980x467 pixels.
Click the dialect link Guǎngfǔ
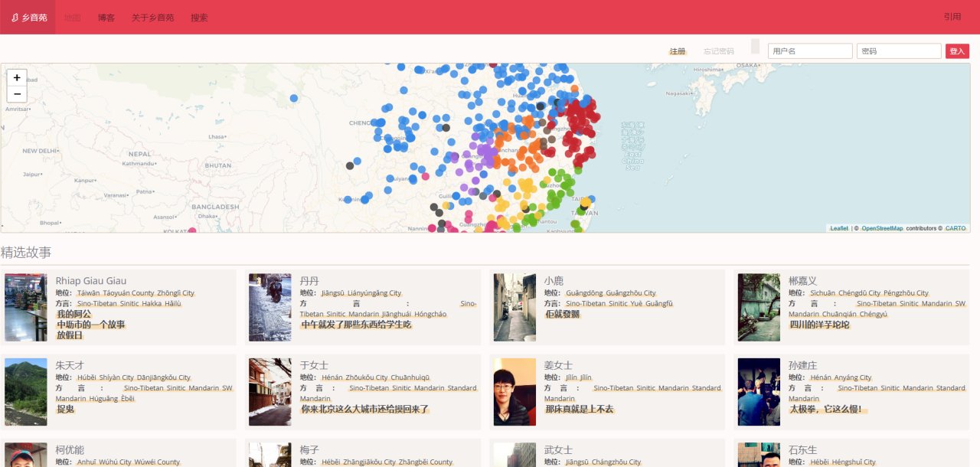point(660,304)
